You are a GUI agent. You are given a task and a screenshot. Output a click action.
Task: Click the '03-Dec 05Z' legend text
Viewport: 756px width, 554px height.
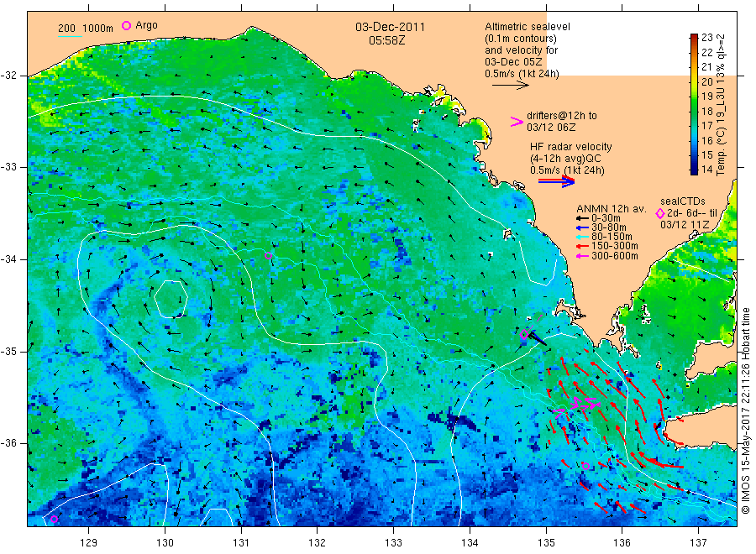(513, 62)
